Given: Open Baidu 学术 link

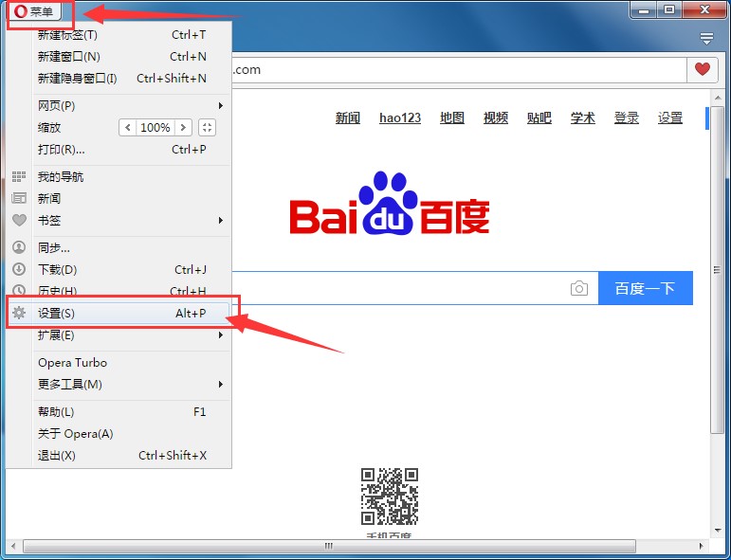Looking at the screenshot, I should (583, 117).
